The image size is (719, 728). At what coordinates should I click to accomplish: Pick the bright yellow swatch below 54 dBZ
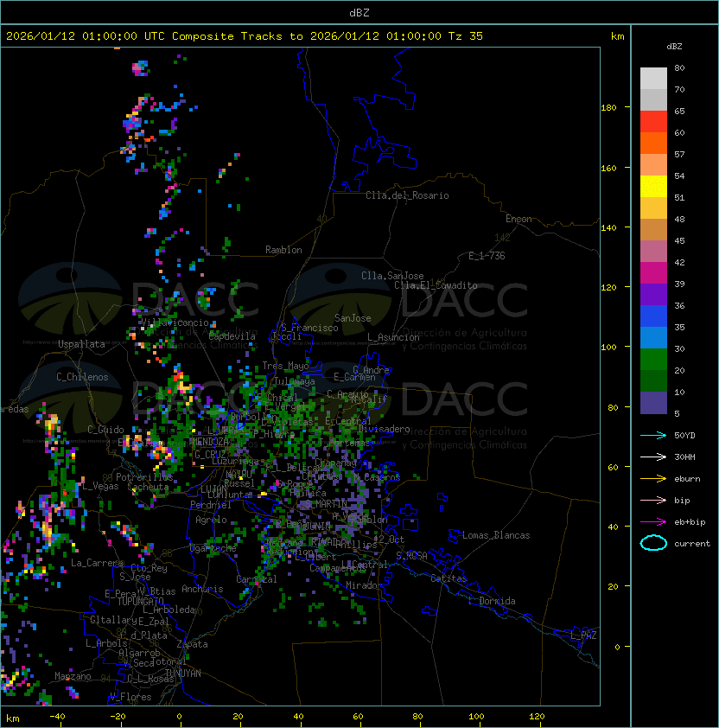pos(653,187)
